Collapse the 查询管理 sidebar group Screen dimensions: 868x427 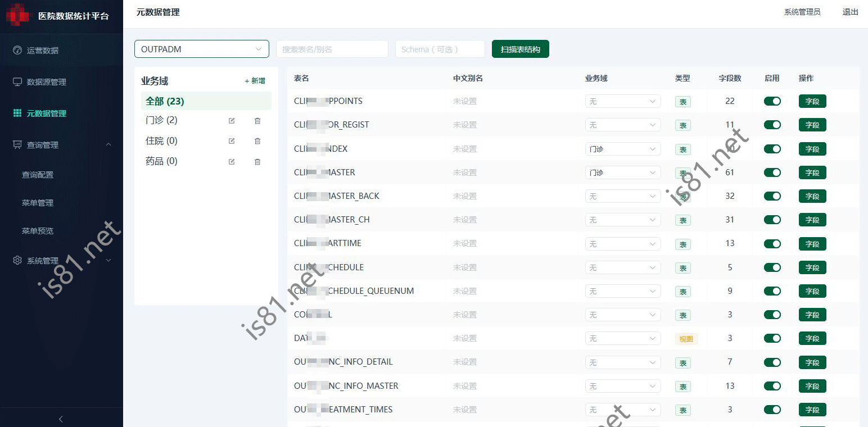(61, 144)
